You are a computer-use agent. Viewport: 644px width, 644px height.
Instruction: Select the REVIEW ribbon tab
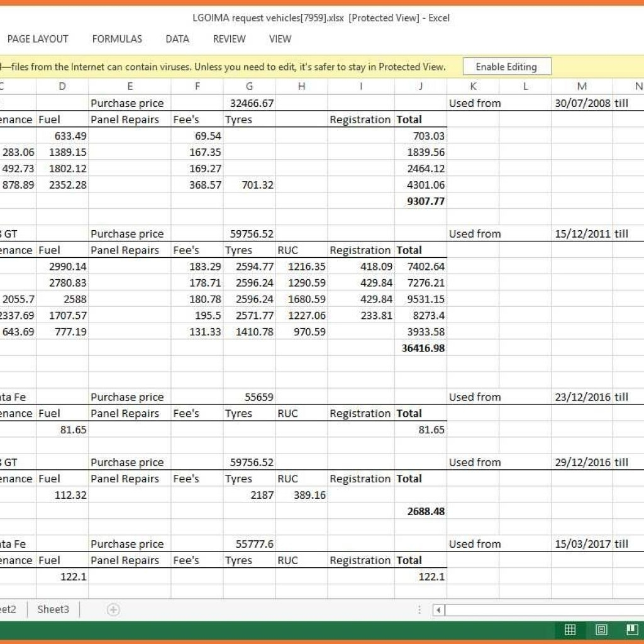coord(228,39)
